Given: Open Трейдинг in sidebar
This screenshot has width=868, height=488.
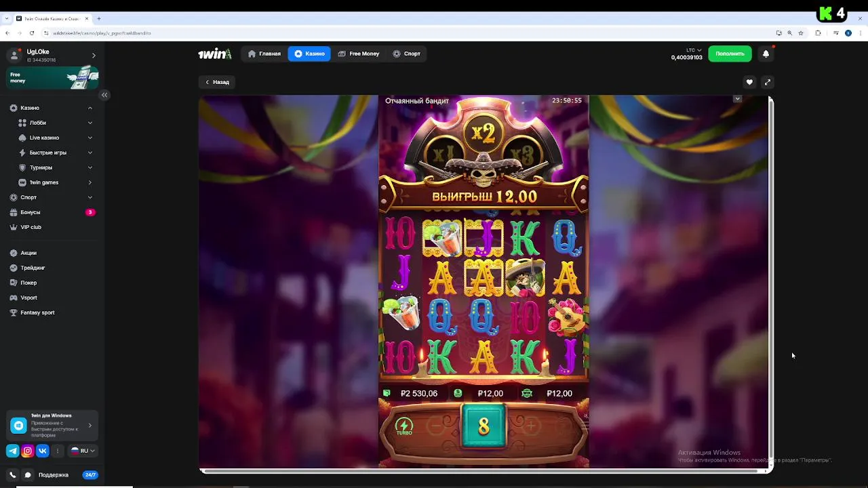Looking at the screenshot, I should [52, 268].
